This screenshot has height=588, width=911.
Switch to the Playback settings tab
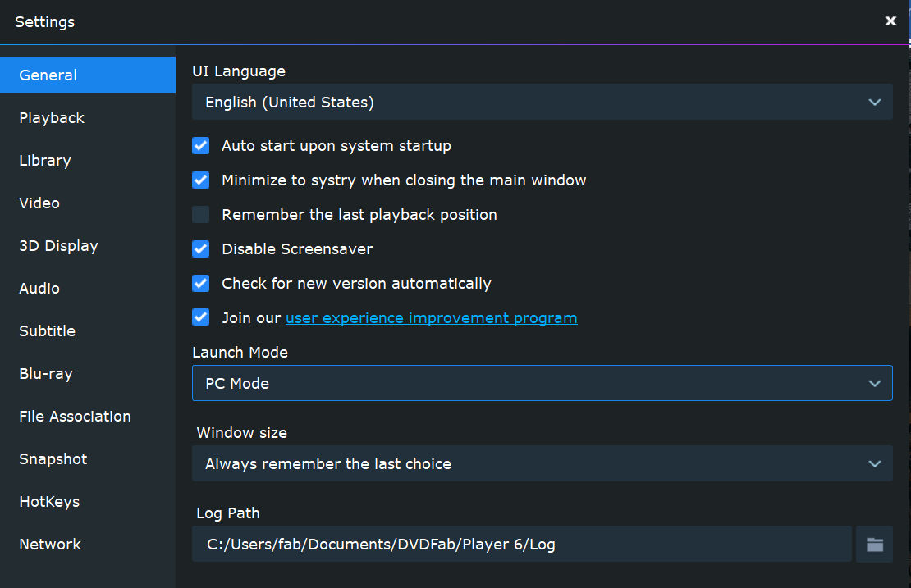click(52, 118)
